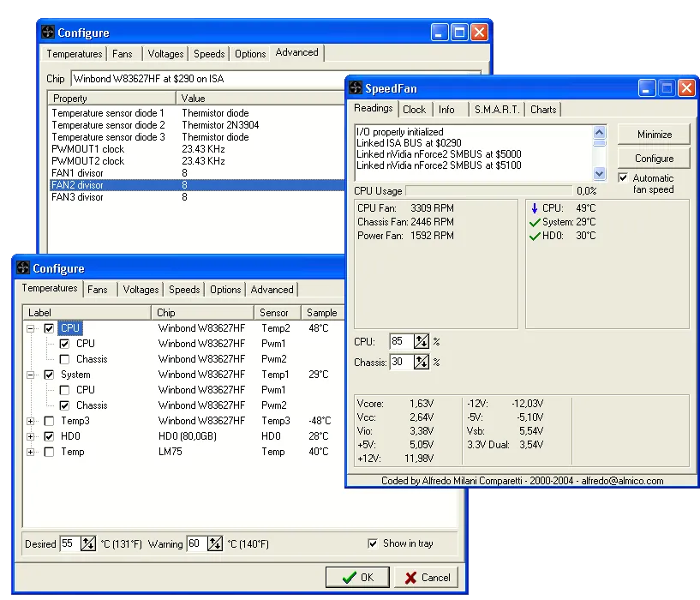The image size is (700, 600).
Task: Click SpeedFan fan icon in title bar
Action: (356, 88)
